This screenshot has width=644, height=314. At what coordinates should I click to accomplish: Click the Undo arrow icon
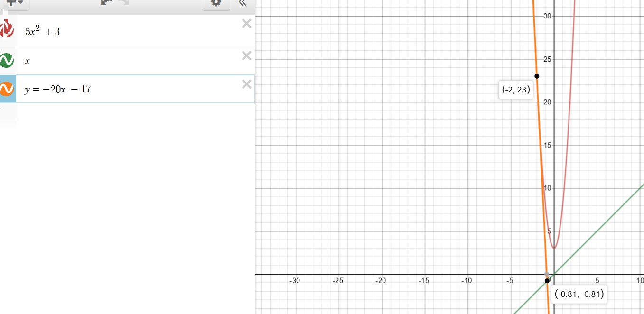click(106, 3)
